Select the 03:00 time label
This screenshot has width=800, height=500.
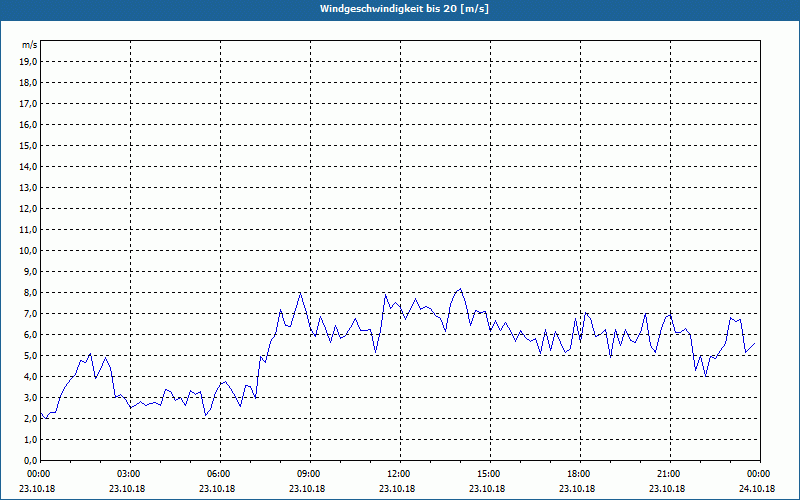click(131, 474)
